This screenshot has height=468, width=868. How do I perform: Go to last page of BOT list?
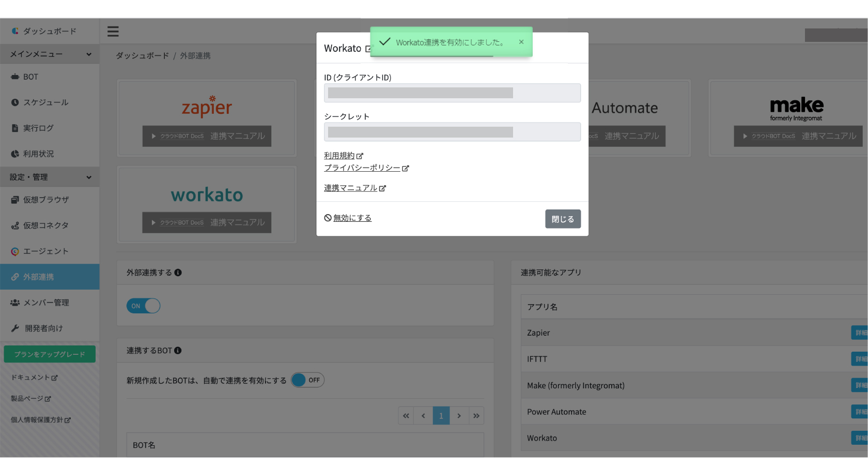[476, 416]
